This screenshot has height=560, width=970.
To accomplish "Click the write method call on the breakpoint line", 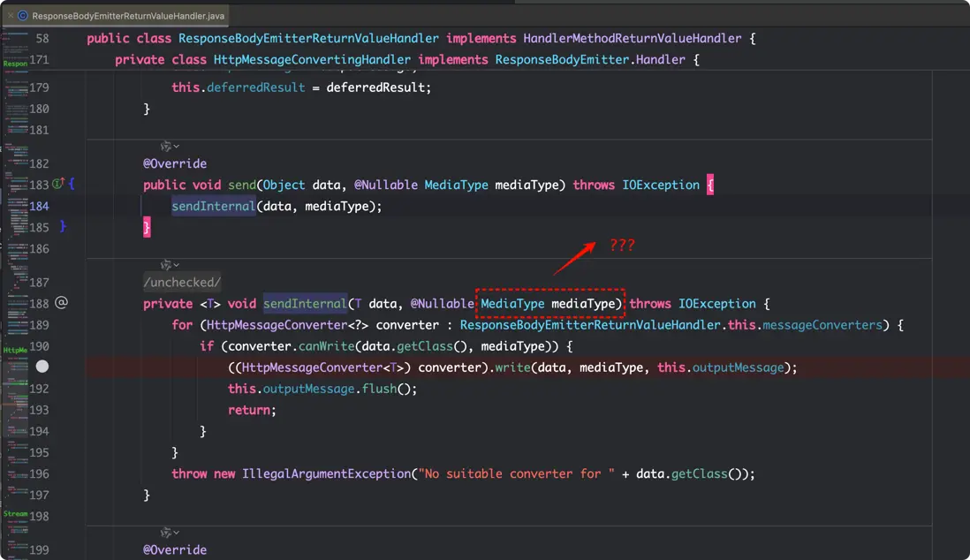I will 512,367.
